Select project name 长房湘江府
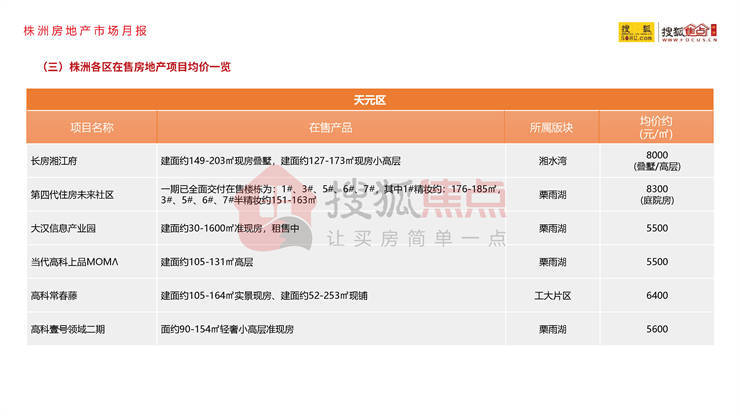The width and height of the screenshot is (740, 416). tap(54, 161)
